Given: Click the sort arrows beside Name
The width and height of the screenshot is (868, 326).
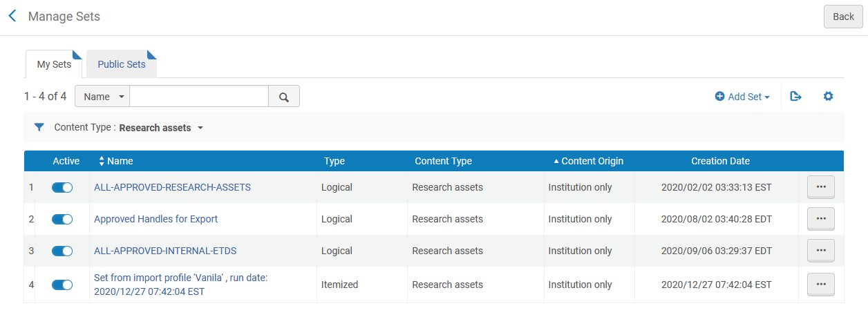Looking at the screenshot, I should 102,161.
